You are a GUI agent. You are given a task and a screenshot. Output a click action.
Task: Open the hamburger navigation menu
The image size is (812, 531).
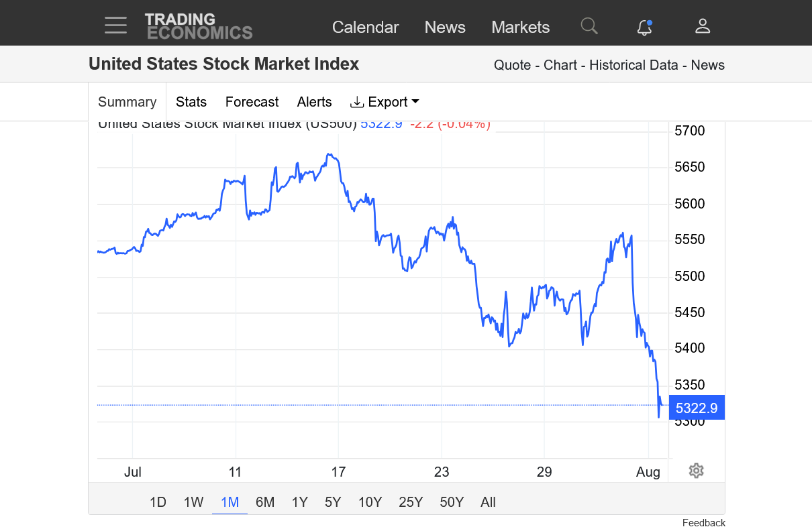point(115,26)
